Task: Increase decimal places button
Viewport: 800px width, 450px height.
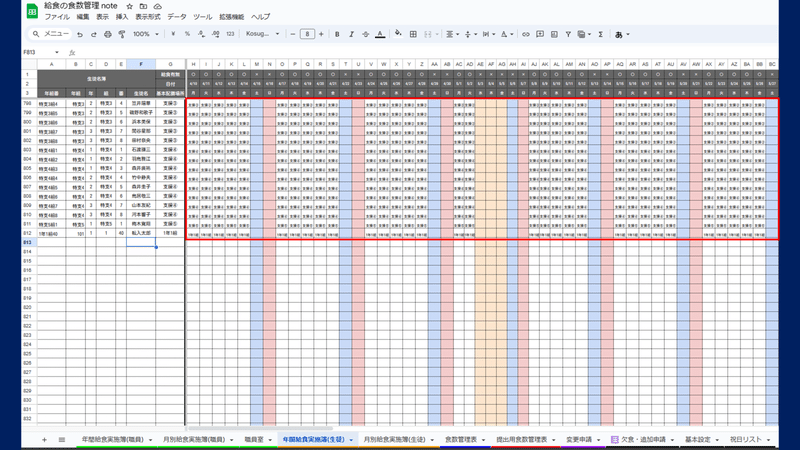Action: tap(216, 34)
